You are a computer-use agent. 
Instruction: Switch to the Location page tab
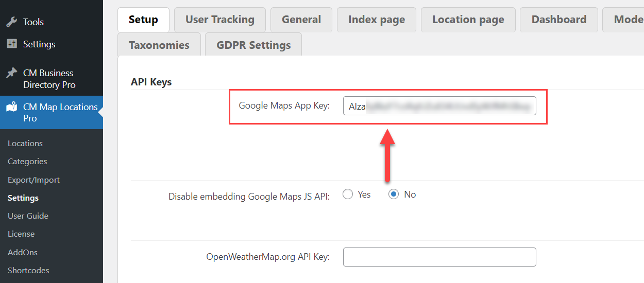click(468, 20)
